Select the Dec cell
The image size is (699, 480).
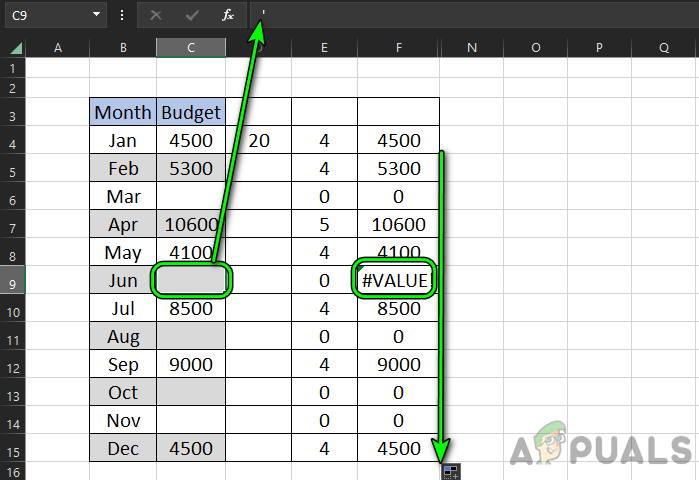click(123, 448)
